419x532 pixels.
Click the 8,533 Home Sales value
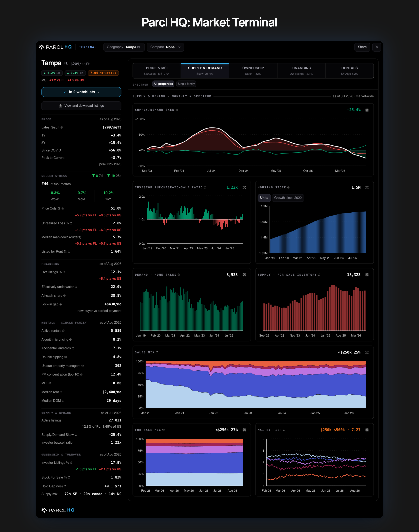click(x=232, y=275)
